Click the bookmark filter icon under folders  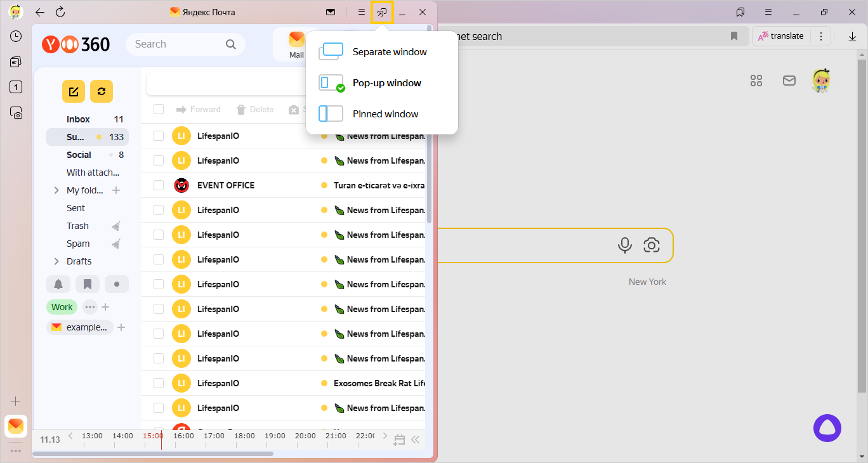88,284
